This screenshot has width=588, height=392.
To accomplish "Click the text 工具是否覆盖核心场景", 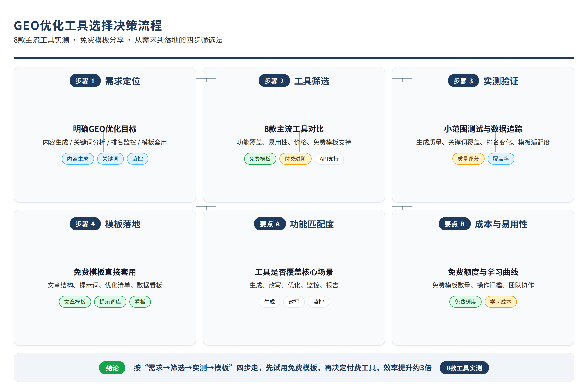I will coord(294,272).
